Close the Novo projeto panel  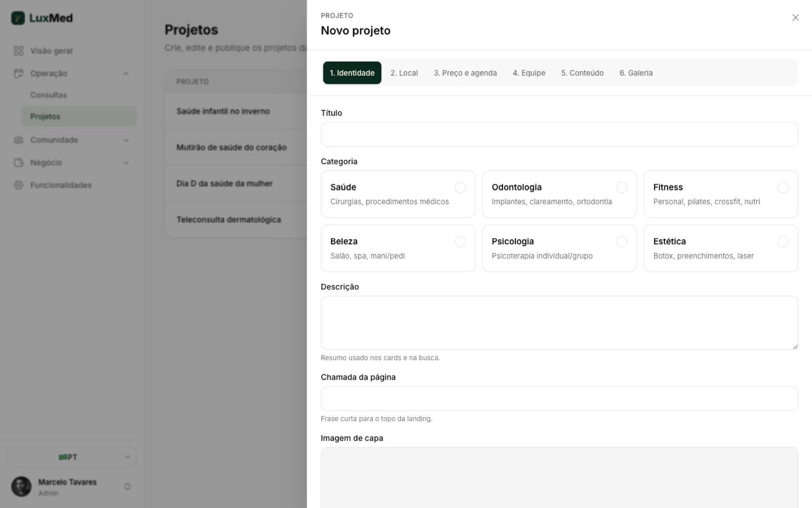(795, 18)
